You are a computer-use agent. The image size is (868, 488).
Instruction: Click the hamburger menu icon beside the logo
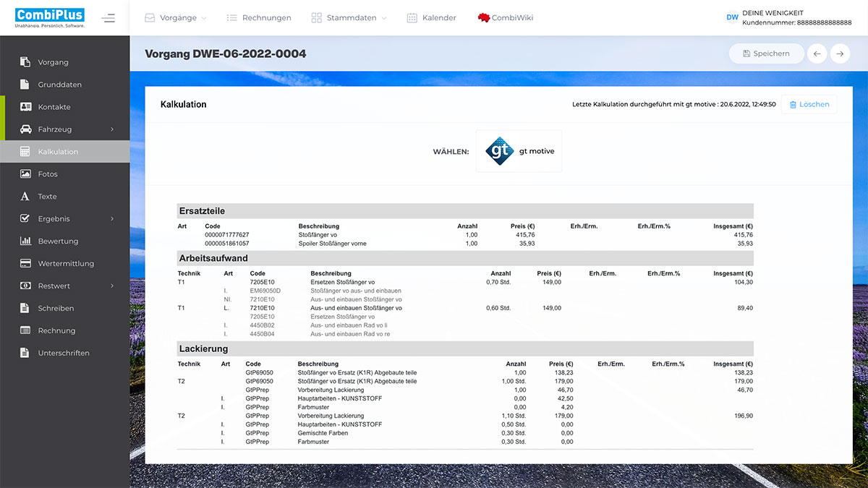coord(109,18)
